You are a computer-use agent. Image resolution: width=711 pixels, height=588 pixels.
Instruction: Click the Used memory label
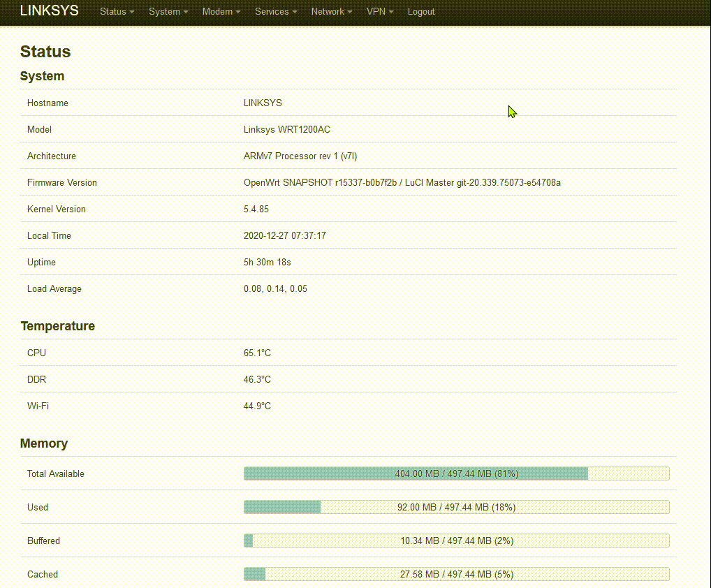coord(38,507)
